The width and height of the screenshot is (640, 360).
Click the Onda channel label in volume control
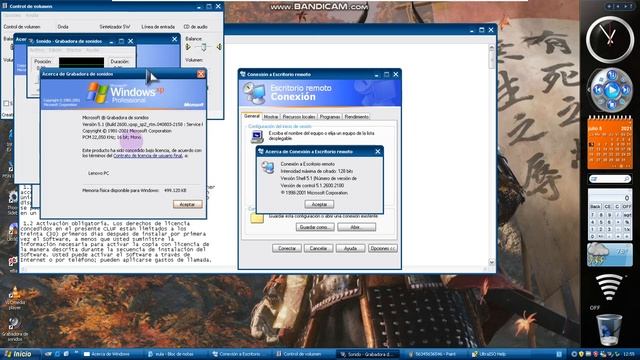click(63, 27)
